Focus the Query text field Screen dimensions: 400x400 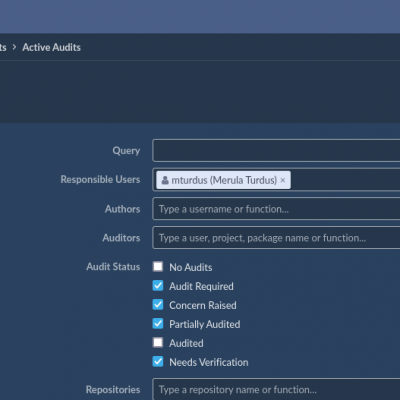(276, 151)
